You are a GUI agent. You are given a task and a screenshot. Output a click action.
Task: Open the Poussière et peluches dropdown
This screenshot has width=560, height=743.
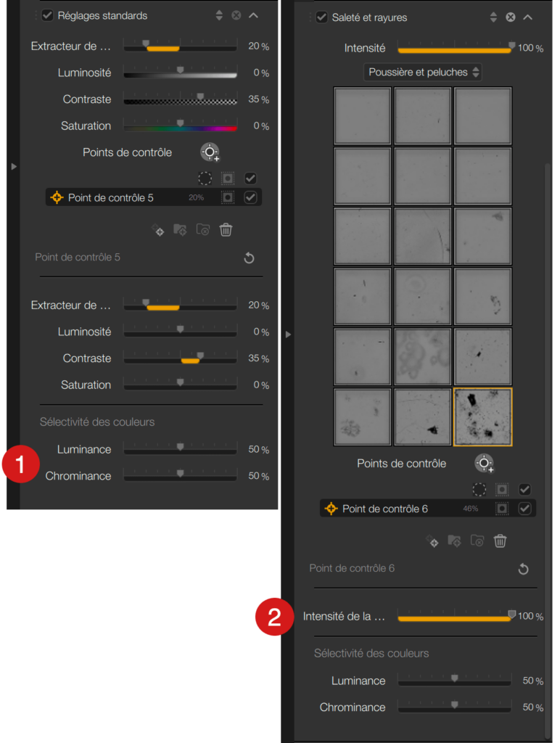tap(423, 72)
